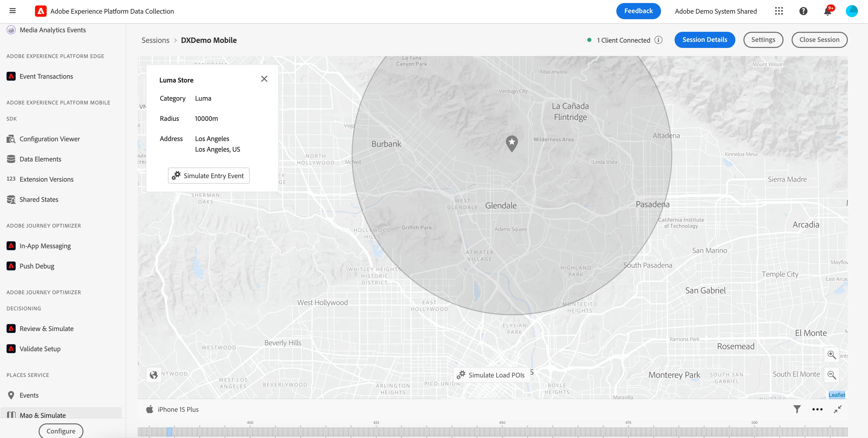Screen dimensions: 868x438
Task: Open Session Details
Action: [x=705, y=40]
